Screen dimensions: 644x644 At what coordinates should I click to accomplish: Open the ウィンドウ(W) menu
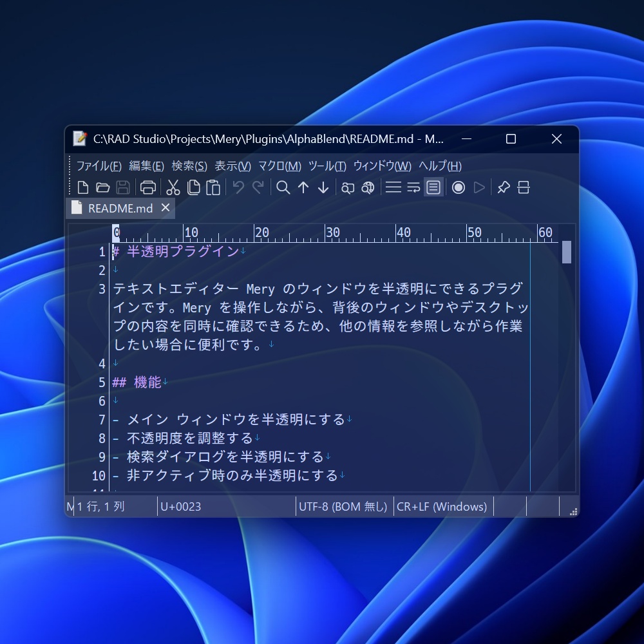[x=383, y=166]
